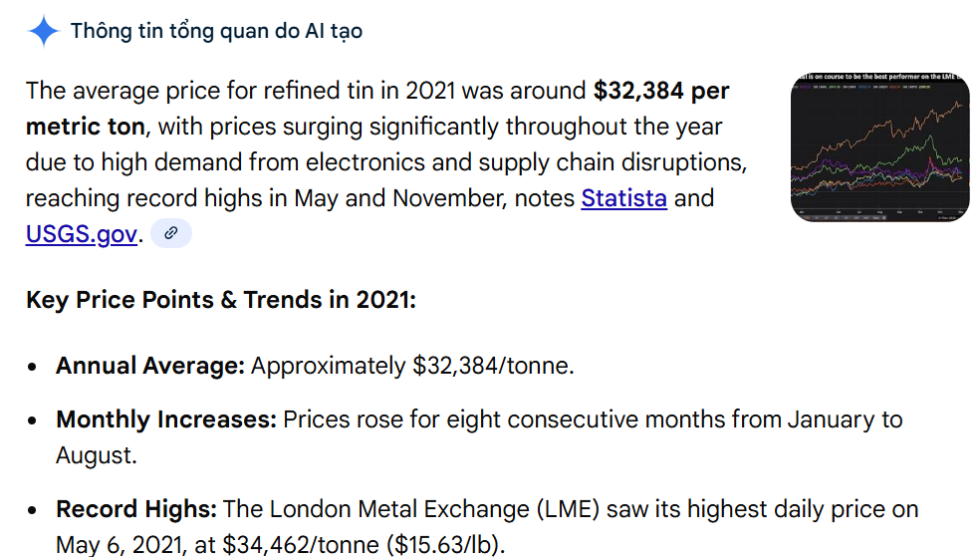This screenshot has width=980, height=557.
Task: Click the bullet dot before Annual Average
Action: [34, 367]
